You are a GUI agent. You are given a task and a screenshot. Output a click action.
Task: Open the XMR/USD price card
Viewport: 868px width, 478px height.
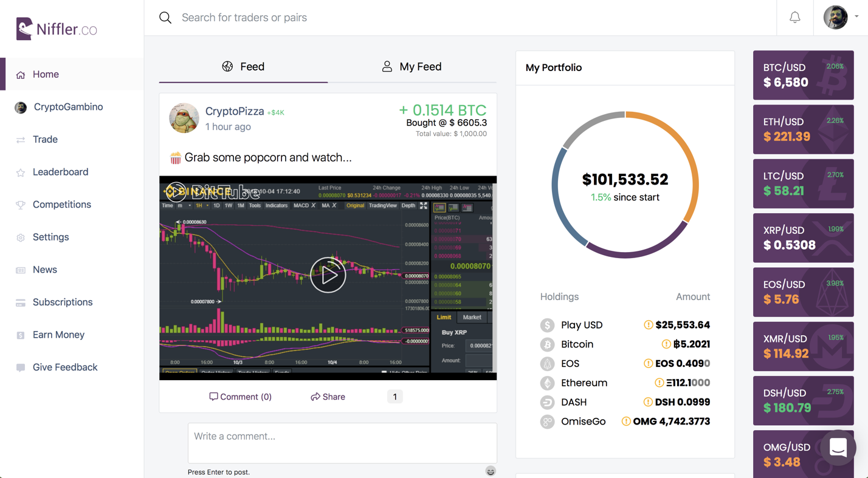coord(804,346)
